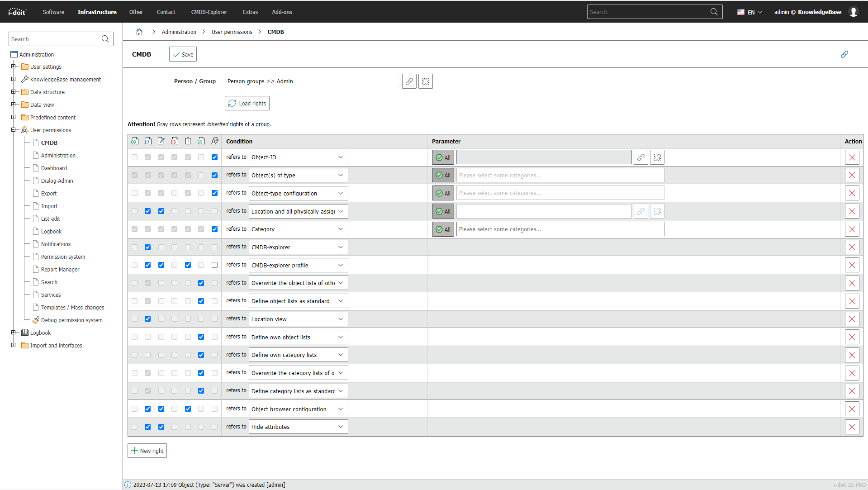868x490 pixels.
Task: Click the user avatar icon in header
Action: point(853,12)
